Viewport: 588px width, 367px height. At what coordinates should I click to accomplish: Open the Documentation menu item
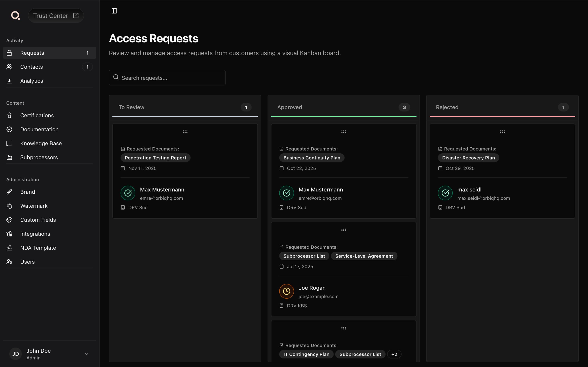click(x=39, y=130)
